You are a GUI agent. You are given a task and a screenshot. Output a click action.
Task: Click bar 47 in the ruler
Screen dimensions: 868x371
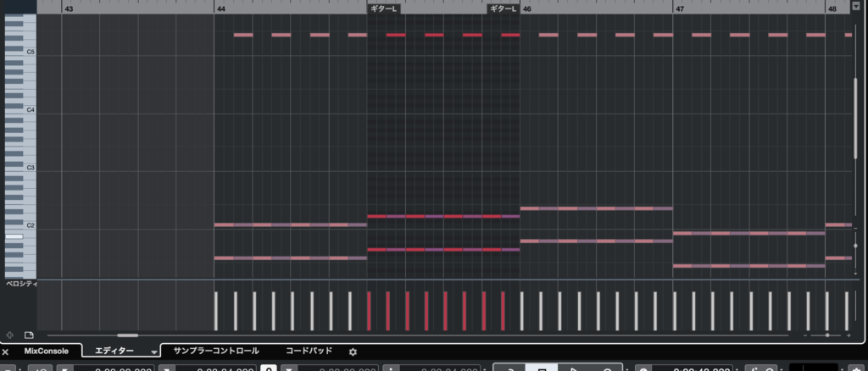click(x=680, y=8)
